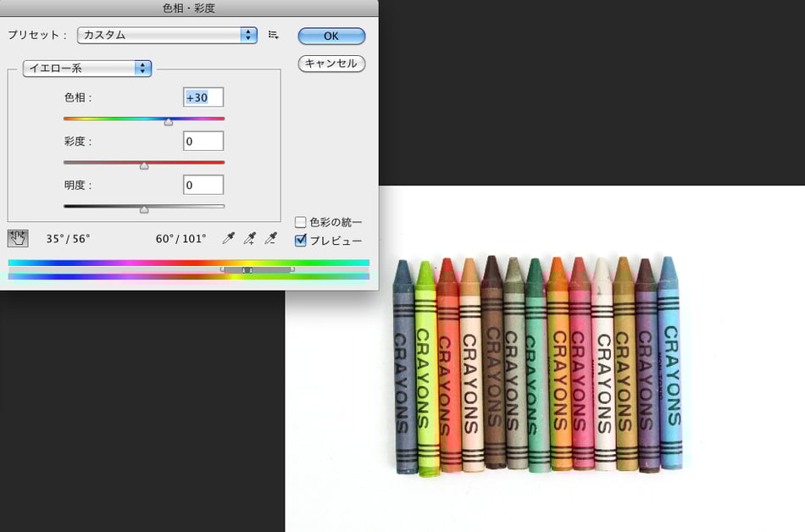805x532 pixels.
Task: Click the キャンセル button
Action: [331, 64]
